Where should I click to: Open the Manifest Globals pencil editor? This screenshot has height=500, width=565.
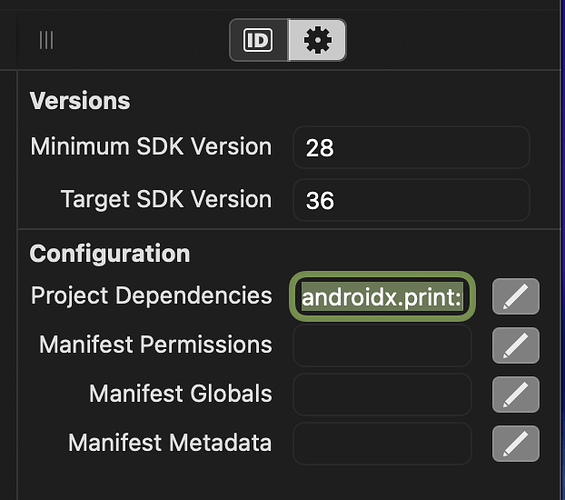pyautogui.click(x=516, y=394)
